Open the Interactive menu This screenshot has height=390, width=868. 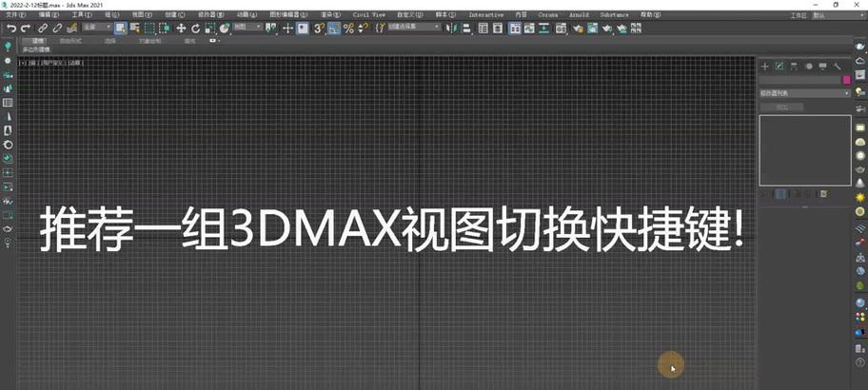[x=486, y=15]
